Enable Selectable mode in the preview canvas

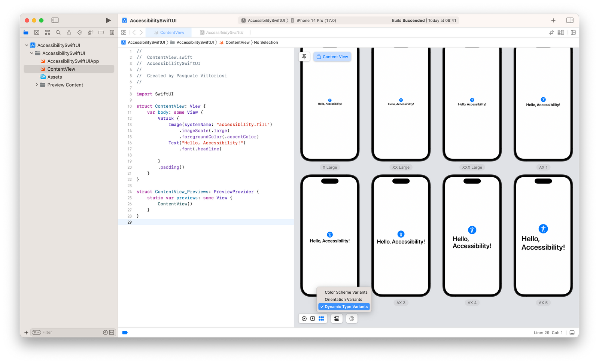coord(313,318)
